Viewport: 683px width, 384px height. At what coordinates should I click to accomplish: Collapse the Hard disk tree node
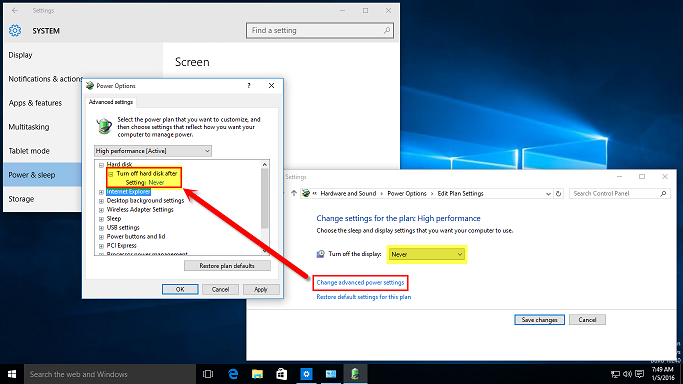click(x=101, y=165)
